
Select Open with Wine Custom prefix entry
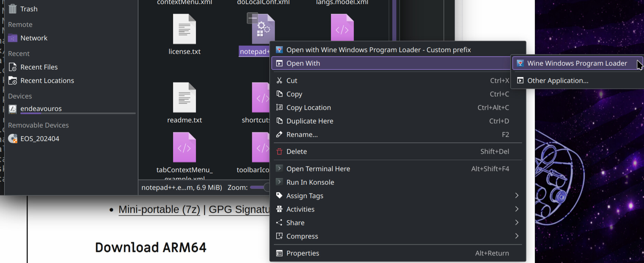[397, 50]
